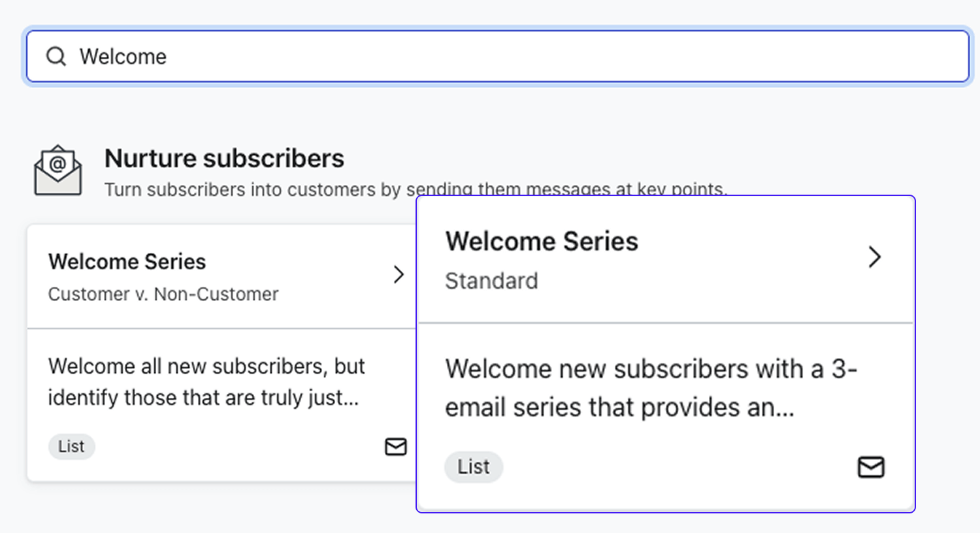Click the at-sign on the envelope icon
The image size is (980, 533).
click(58, 163)
